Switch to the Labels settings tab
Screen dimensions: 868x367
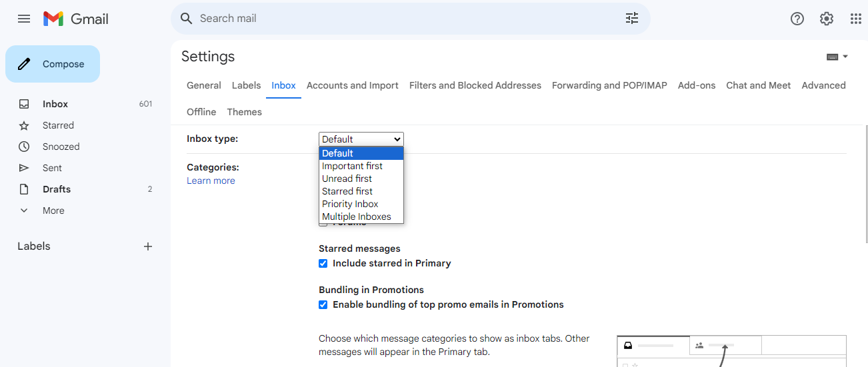point(246,85)
